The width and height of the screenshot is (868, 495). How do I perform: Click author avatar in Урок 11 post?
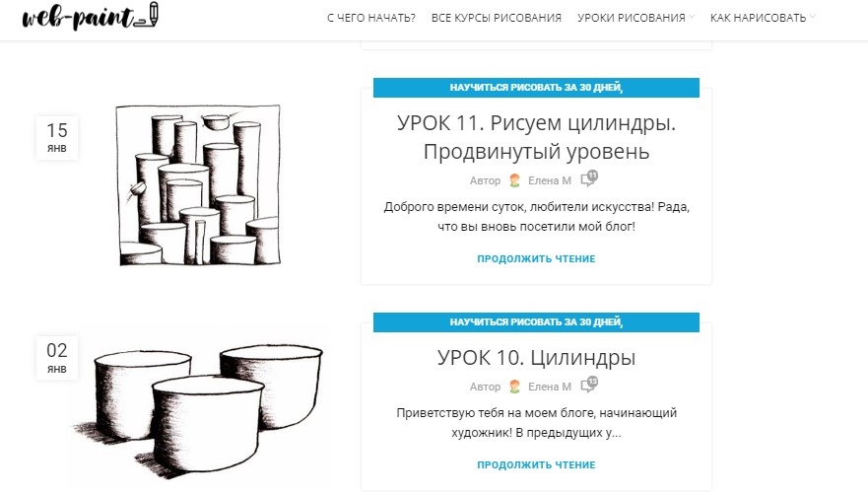click(514, 180)
